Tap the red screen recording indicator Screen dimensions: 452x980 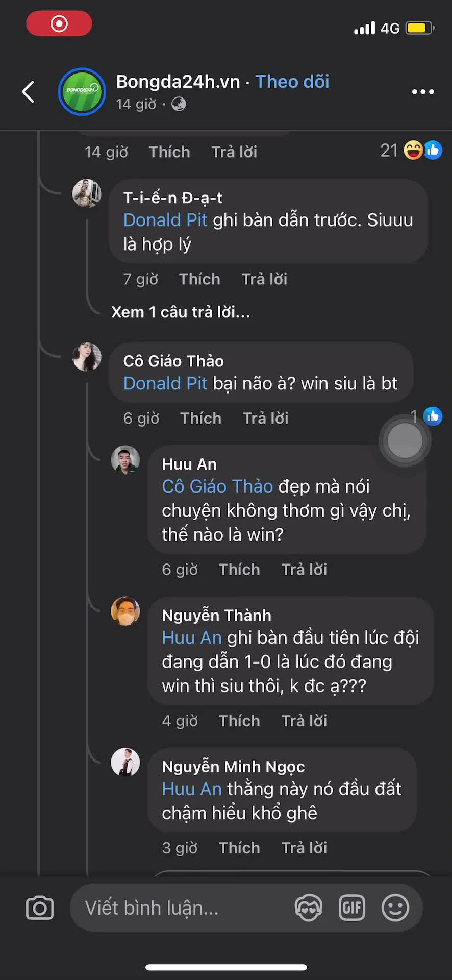pyautogui.click(x=59, y=23)
